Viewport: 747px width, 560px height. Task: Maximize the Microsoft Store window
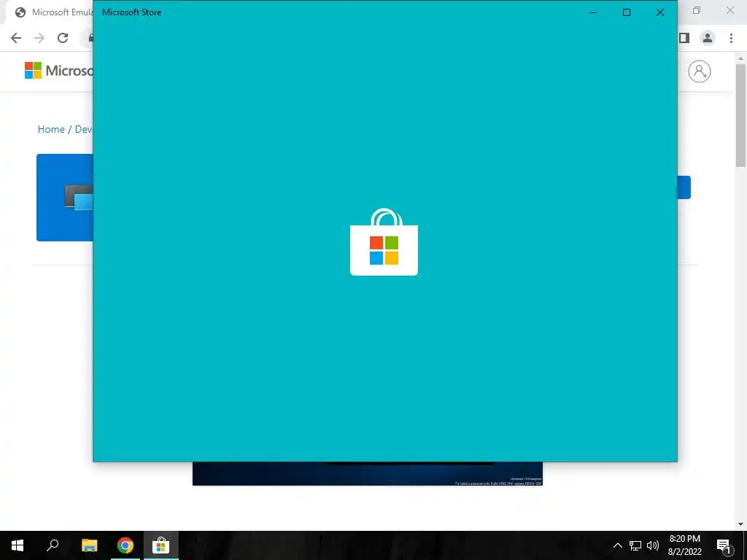click(x=627, y=12)
